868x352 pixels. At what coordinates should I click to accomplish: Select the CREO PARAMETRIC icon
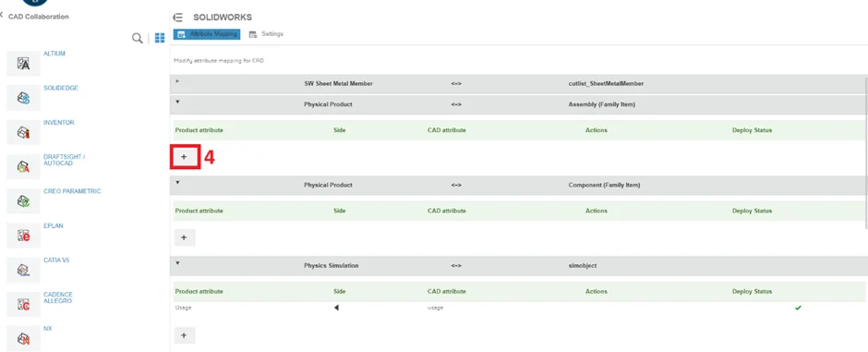(23, 201)
